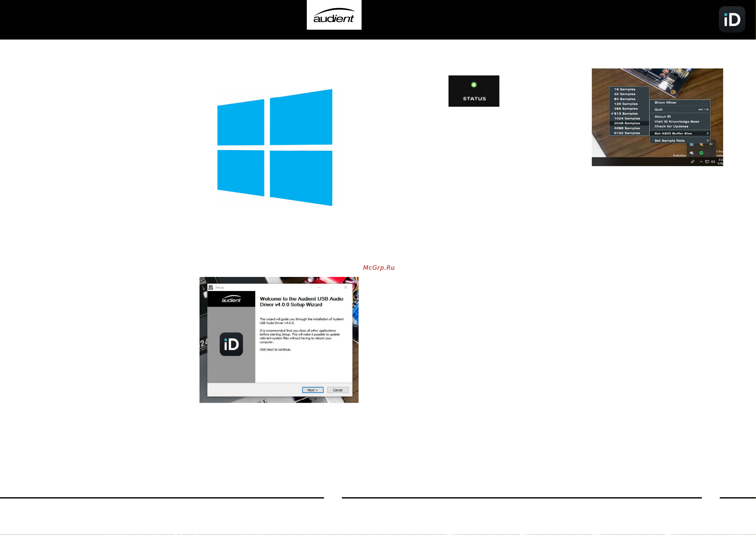Expand the Set ASIO Buffer Size submenu

[x=680, y=133]
